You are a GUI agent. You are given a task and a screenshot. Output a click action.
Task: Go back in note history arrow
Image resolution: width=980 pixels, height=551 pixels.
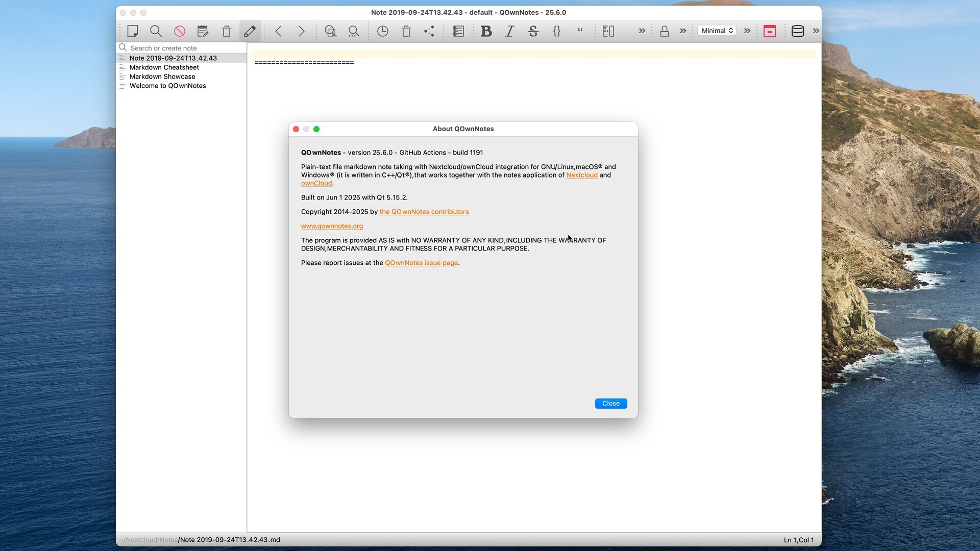coord(279,31)
